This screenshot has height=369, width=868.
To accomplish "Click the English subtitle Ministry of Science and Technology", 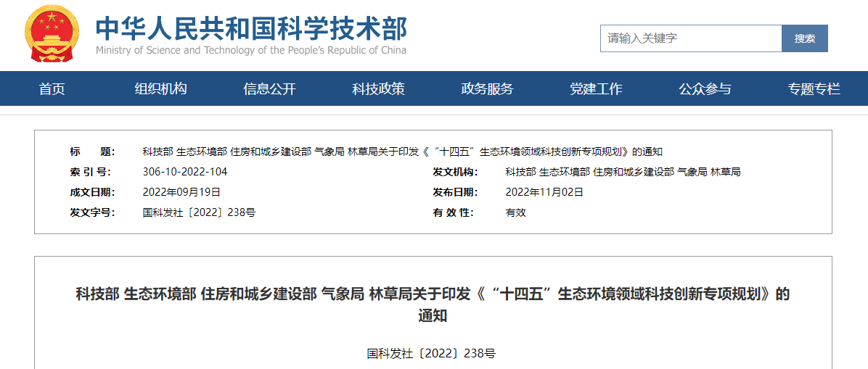I will pos(251,50).
